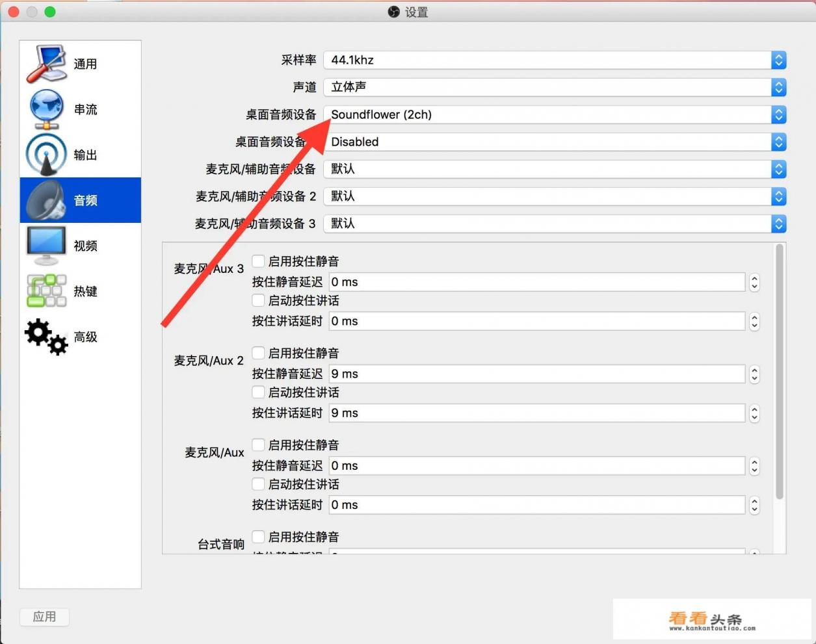Expand the 声道 立体声 dropdown
The height and width of the screenshot is (644, 816).
555,87
